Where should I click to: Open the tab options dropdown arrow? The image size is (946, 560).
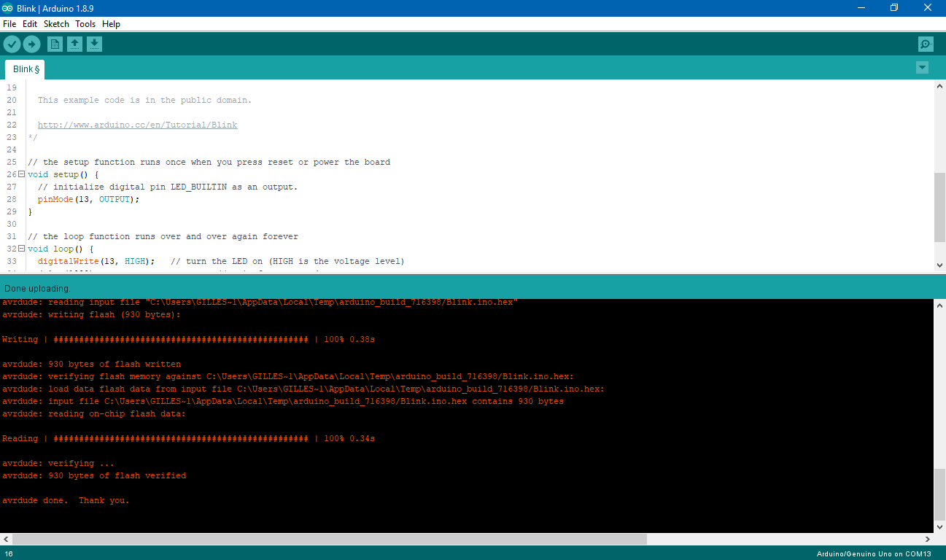[923, 68]
